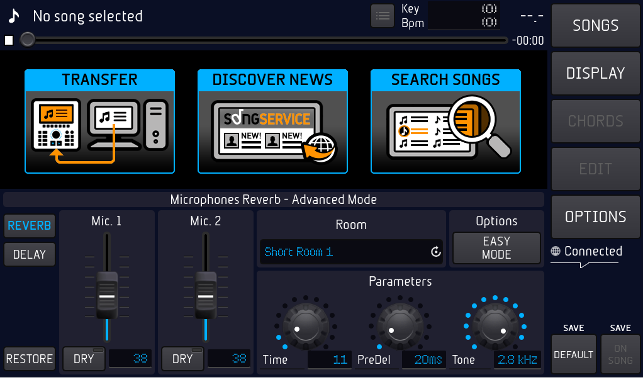Screen dimensions: 644x378
Task: Open the DISPLAY menu
Action: click(x=596, y=73)
